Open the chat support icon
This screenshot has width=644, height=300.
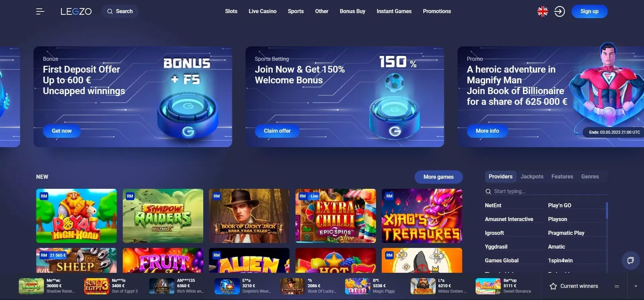click(630, 260)
